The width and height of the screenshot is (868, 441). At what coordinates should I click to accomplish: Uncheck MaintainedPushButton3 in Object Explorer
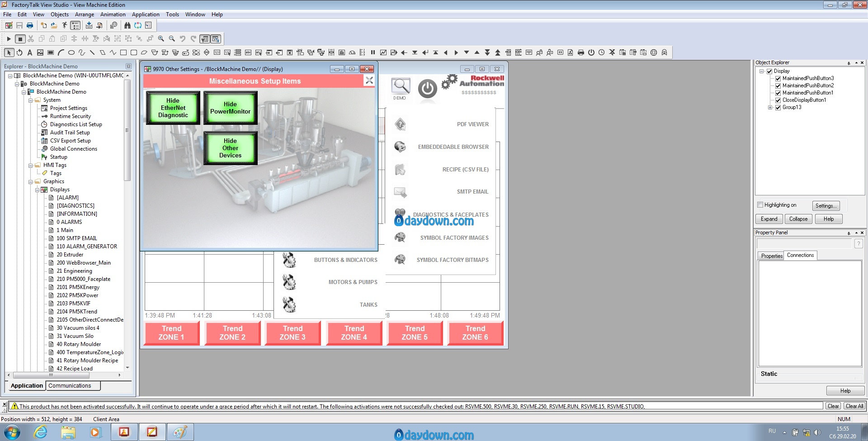[x=778, y=79]
